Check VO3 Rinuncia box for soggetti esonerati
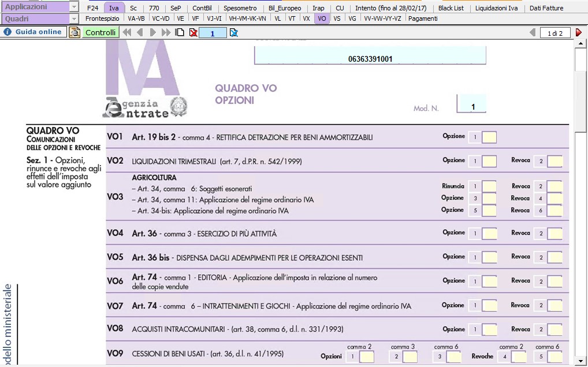This screenshot has height=367, width=588. 489,186
